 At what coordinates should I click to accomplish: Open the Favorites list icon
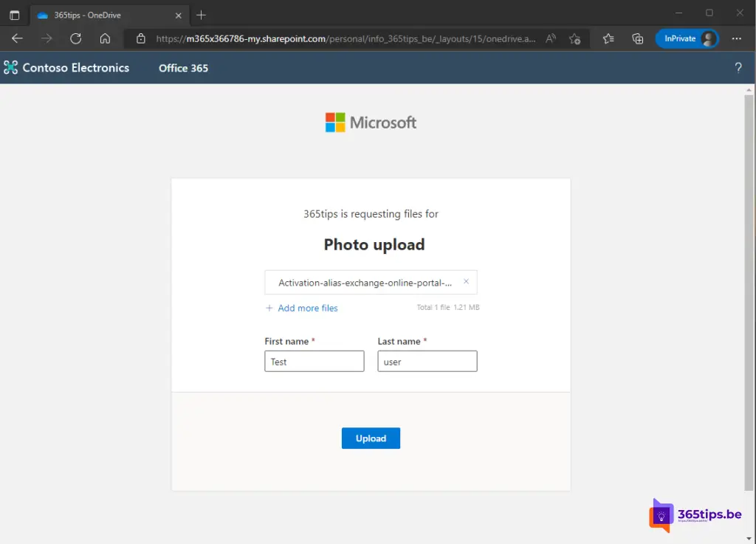pyautogui.click(x=608, y=39)
